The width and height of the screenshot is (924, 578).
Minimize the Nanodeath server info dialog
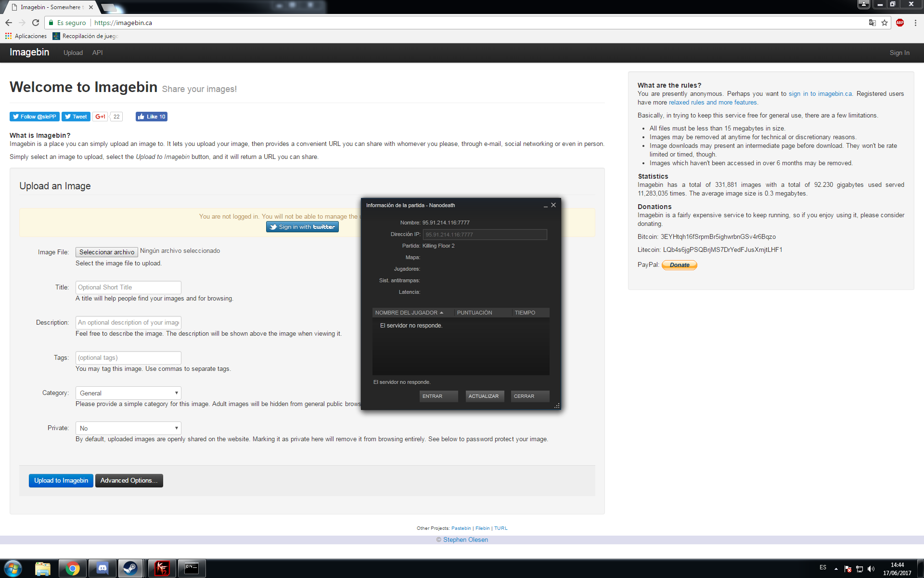546,206
